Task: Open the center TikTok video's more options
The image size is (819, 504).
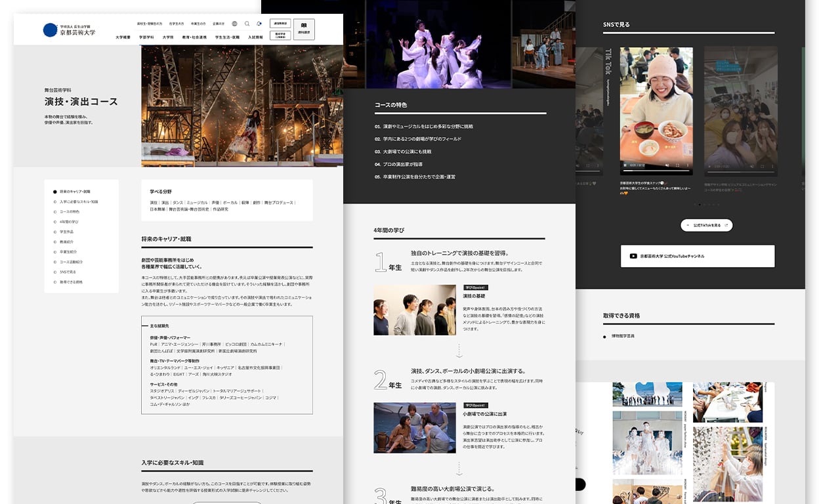Action: [x=687, y=165]
